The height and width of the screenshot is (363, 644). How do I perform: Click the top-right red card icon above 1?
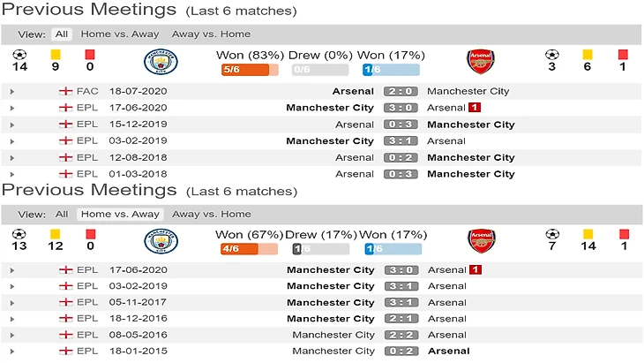[623, 55]
